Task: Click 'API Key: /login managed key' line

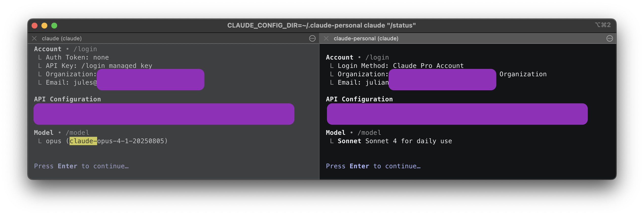Action: 99,66
